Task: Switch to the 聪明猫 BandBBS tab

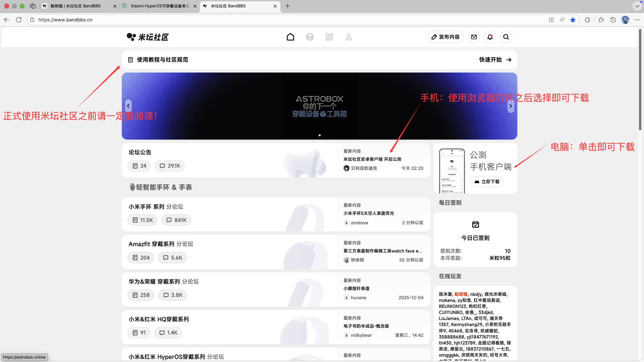Action: click(75, 6)
